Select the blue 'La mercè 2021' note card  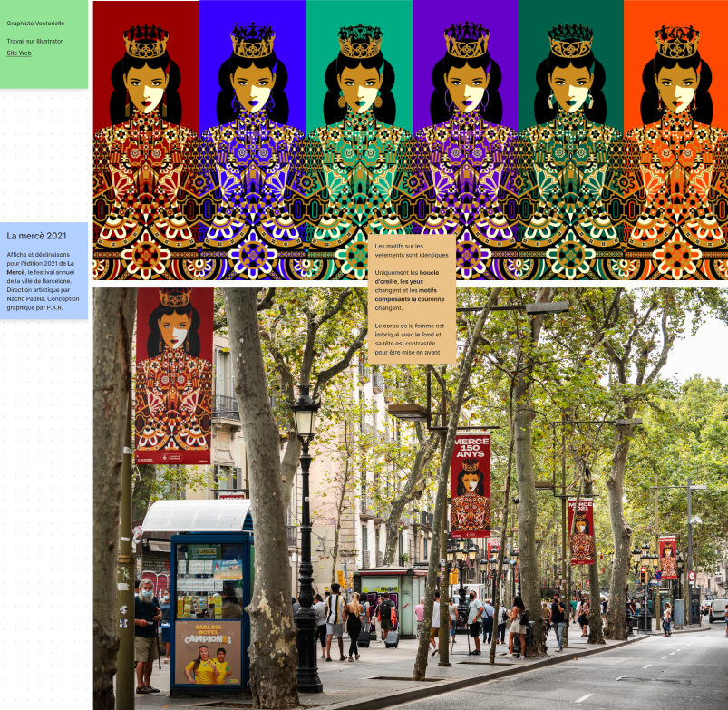(x=44, y=271)
